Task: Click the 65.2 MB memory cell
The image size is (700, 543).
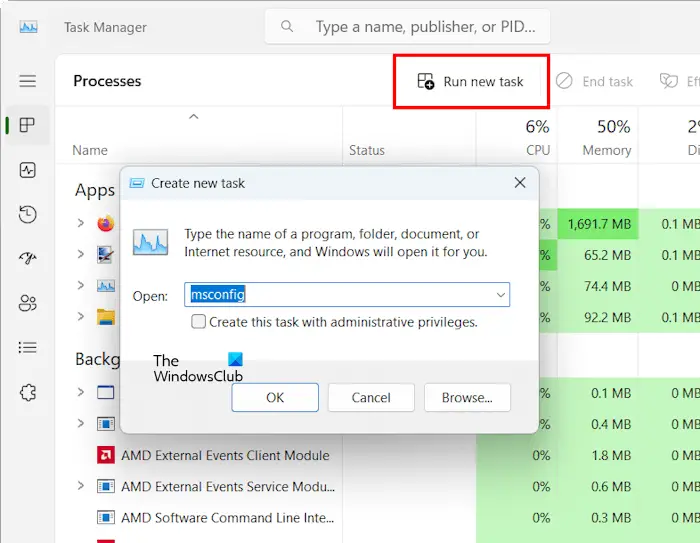Action: (598, 255)
